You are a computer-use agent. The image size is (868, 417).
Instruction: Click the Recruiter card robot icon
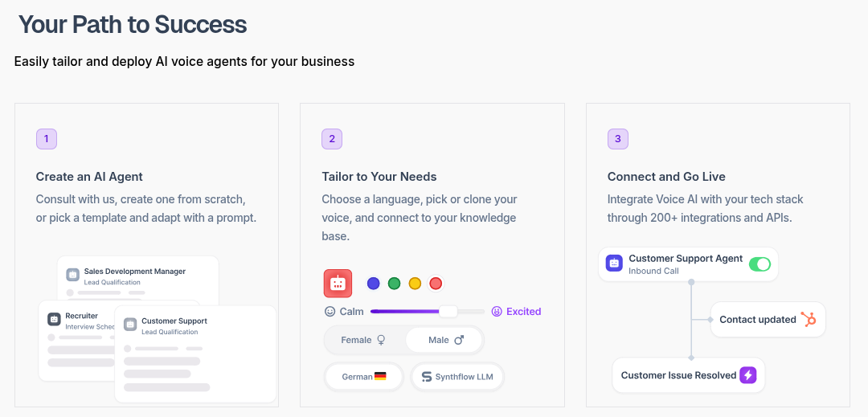pyautogui.click(x=54, y=319)
